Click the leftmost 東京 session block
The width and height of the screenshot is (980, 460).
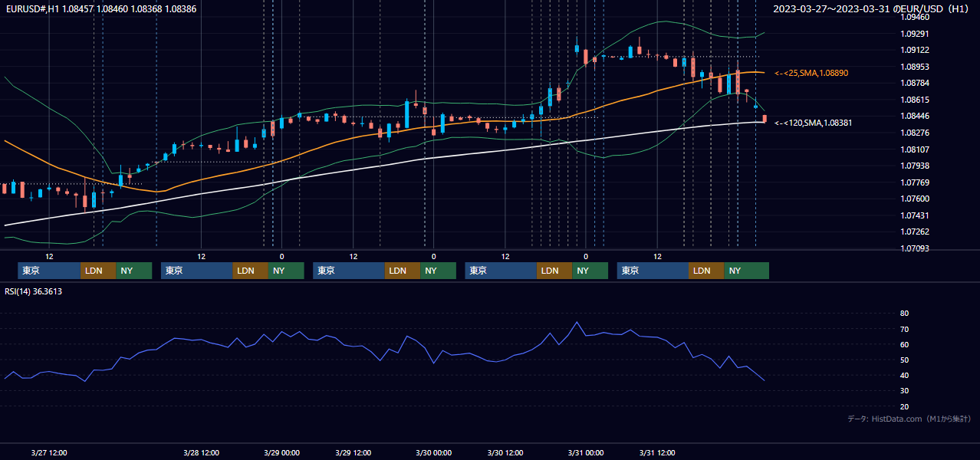49,271
